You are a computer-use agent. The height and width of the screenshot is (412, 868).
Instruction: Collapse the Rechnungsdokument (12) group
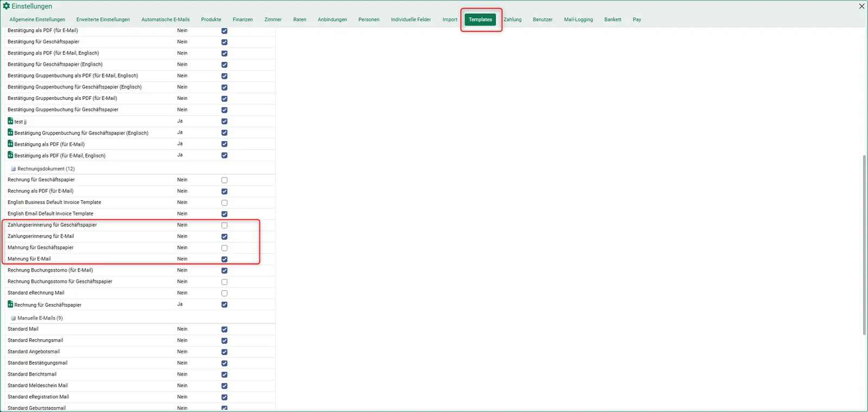(x=14, y=169)
